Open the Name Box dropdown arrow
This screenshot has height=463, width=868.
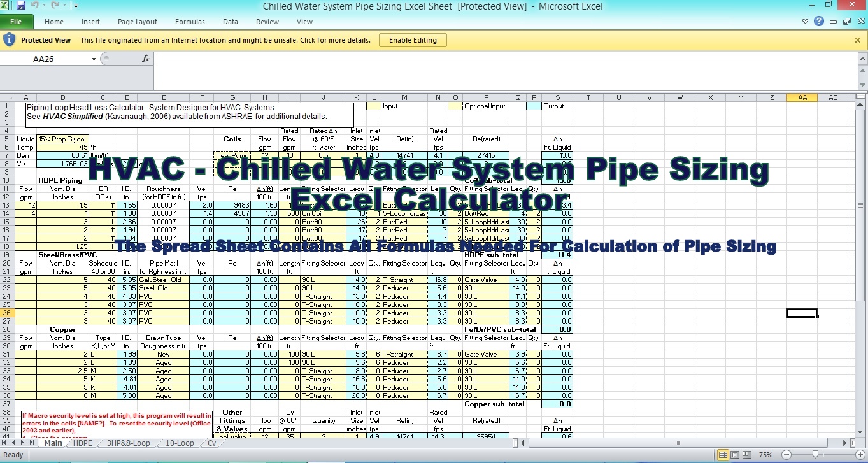[94, 59]
